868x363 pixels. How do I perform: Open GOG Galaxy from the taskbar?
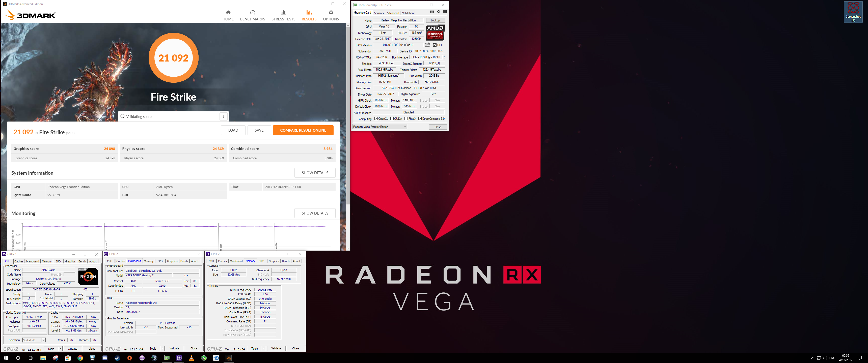(142, 358)
